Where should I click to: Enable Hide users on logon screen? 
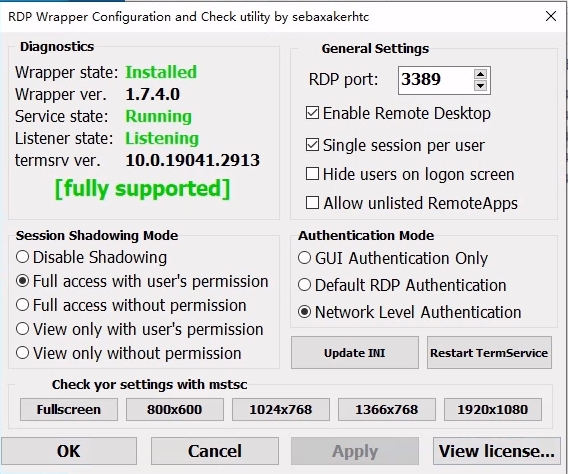pos(312,174)
